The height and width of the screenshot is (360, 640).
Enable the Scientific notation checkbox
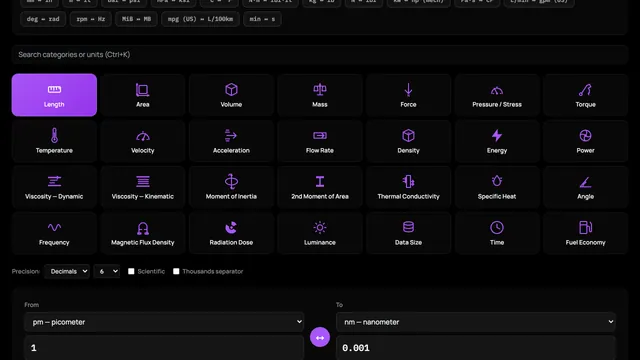pos(131,271)
